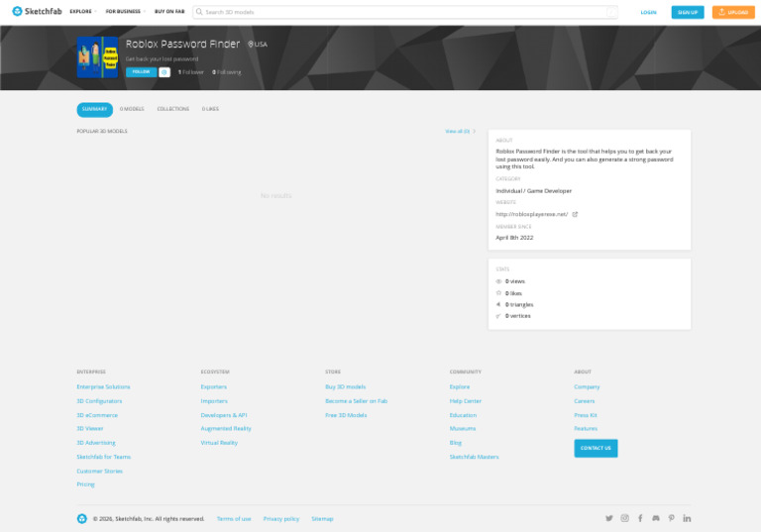View the 0 Following list
This screenshot has height=532, width=761.
coord(227,72)
